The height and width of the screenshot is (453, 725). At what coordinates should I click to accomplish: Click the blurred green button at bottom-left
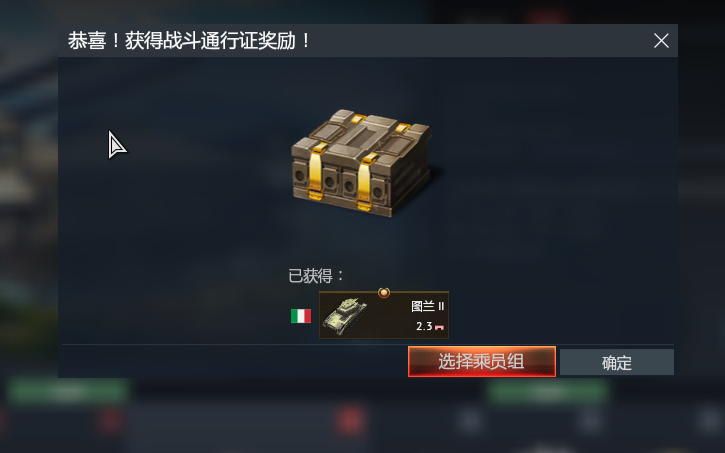click(68, 392)
